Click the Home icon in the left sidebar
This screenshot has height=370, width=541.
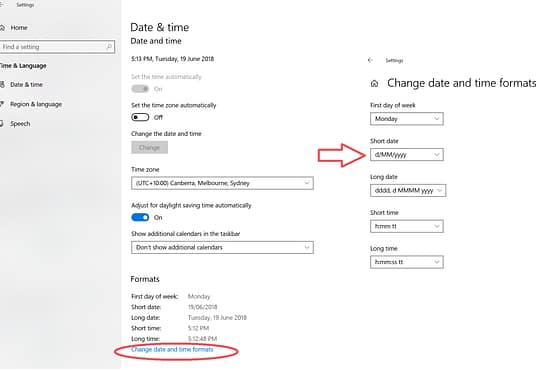2,28
